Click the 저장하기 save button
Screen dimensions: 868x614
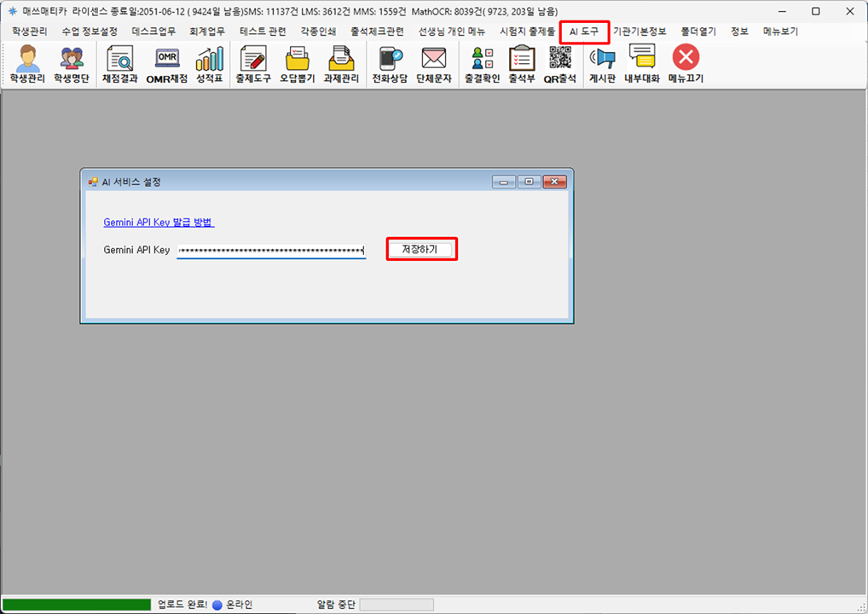pyautogui.click(x=420, y=249)
